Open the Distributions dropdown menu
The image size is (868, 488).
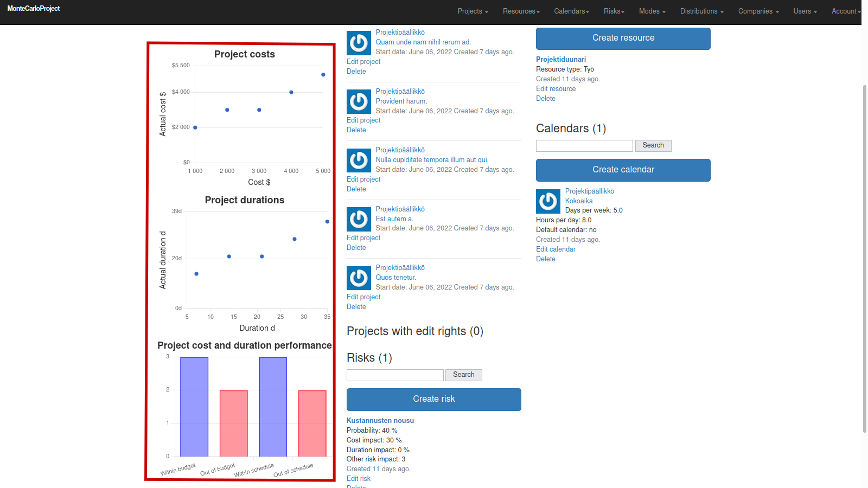pos(701,11)
